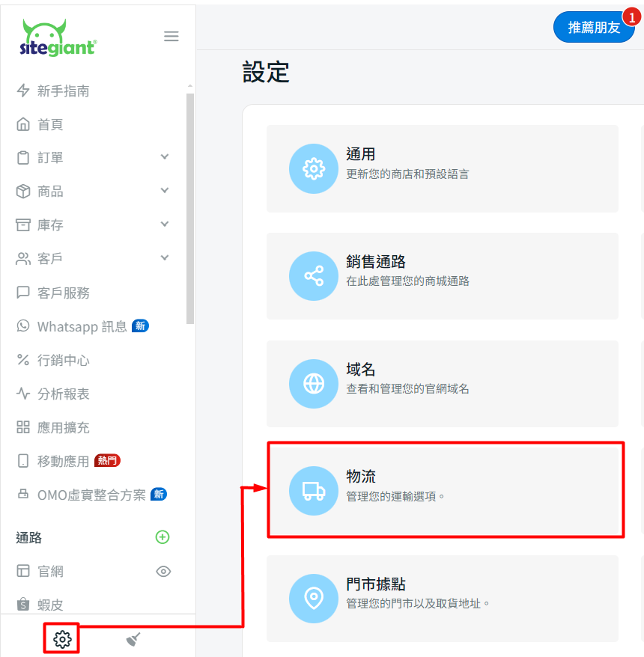Open Whatsapp 訊息 sidebar link
Image resolution: width=644 pixels, height=657 pixels.
pyautogui.click(x=82, y=326)
